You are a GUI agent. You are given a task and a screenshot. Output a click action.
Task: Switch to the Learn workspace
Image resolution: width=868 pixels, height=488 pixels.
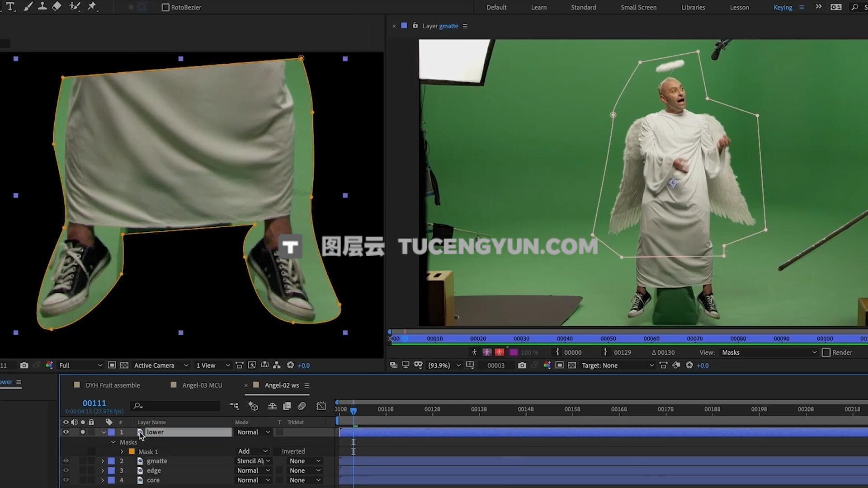tap(539, 7)
